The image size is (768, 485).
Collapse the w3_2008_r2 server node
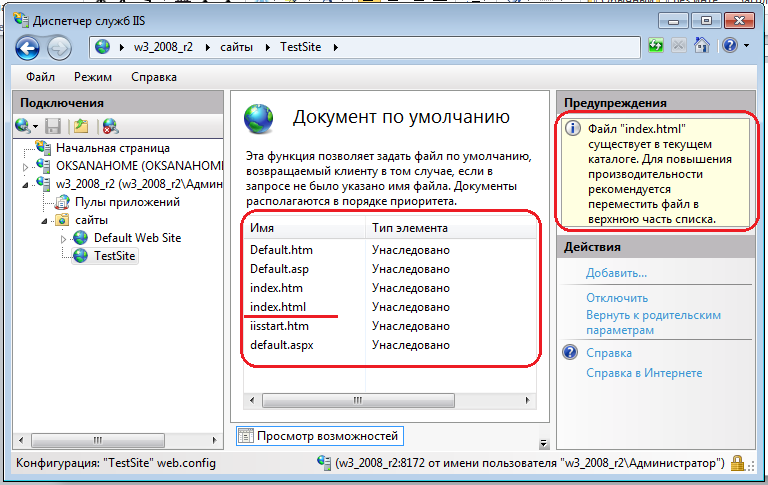click(25, 185)
